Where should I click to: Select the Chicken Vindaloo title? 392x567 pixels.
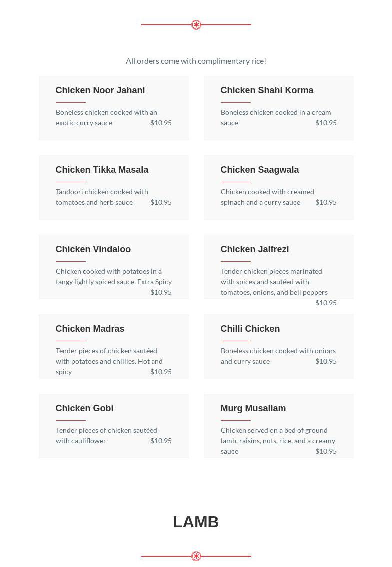pyautogui.click(x=93, y=249)
